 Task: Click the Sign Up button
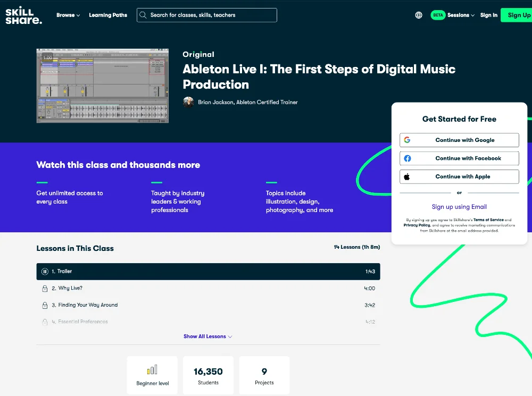point(518,15)
